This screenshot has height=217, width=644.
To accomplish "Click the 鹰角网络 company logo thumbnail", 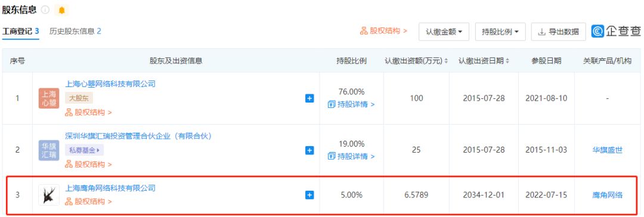I will coord(49,195).
